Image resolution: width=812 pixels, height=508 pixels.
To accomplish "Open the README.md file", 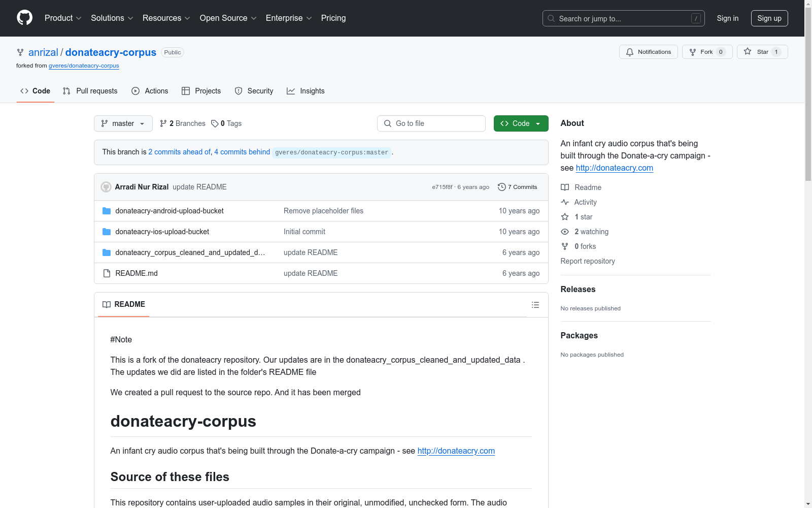I will tap(137, 273).
